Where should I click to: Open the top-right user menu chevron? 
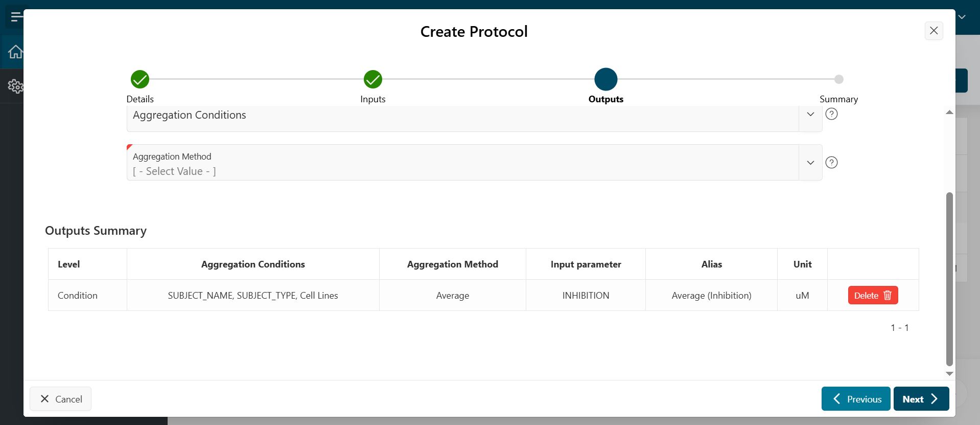962,17
